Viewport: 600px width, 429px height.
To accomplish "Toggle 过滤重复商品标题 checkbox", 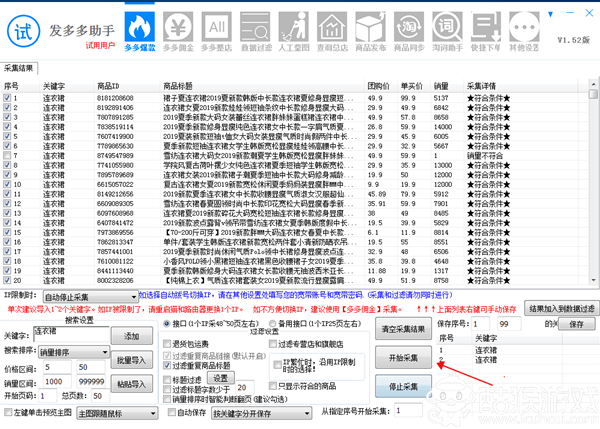I will coord(167,365).
